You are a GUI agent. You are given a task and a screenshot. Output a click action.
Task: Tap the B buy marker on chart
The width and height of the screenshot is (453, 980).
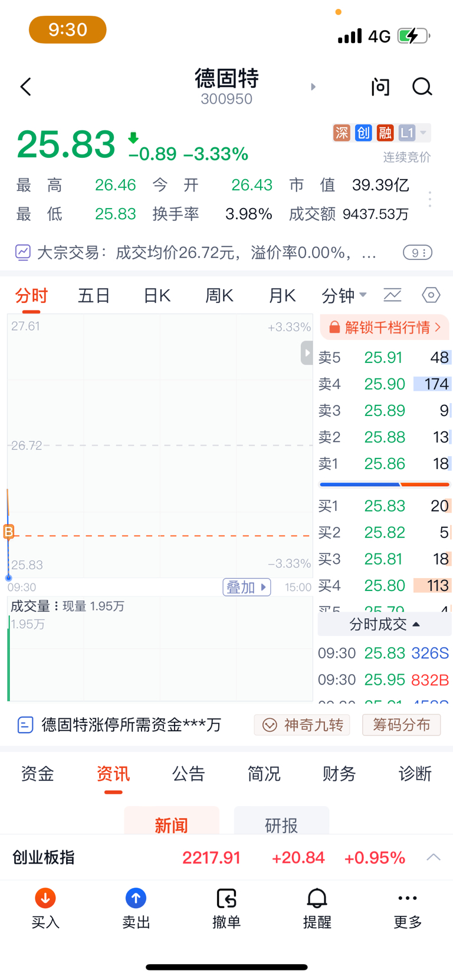click(x=8, y=532)
